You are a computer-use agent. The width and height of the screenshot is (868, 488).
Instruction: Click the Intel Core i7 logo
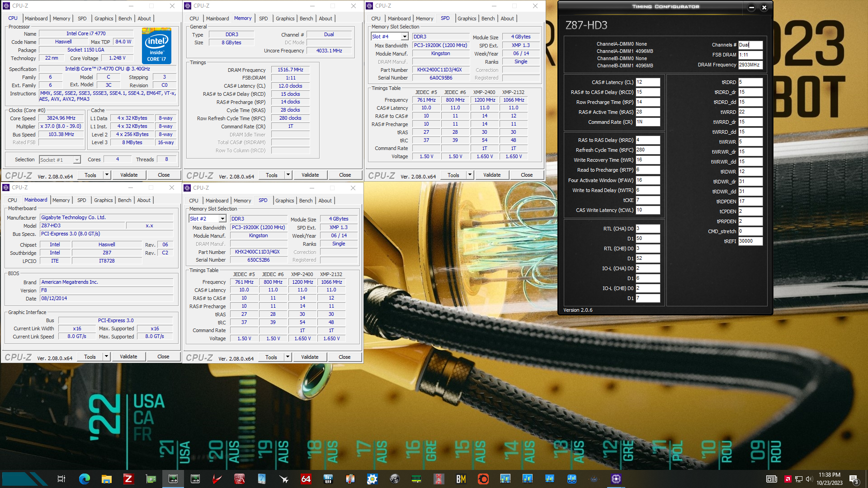[x=156, y=45]
